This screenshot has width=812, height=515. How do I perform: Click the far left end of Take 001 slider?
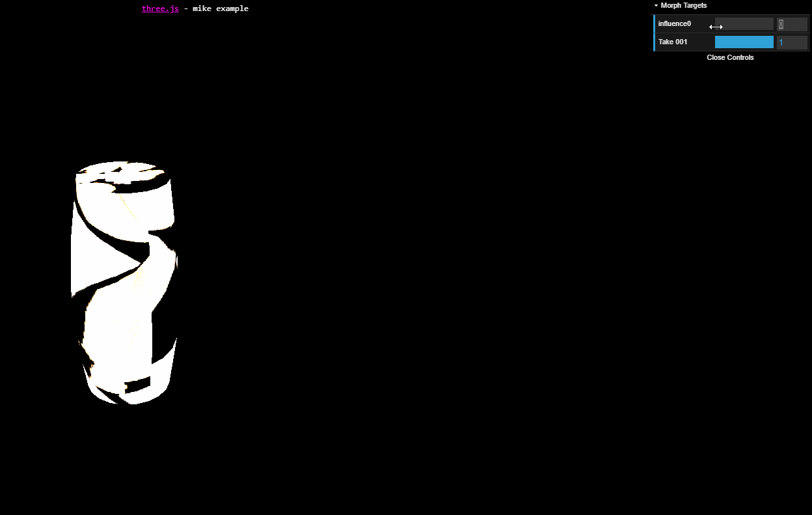point(716,42)
